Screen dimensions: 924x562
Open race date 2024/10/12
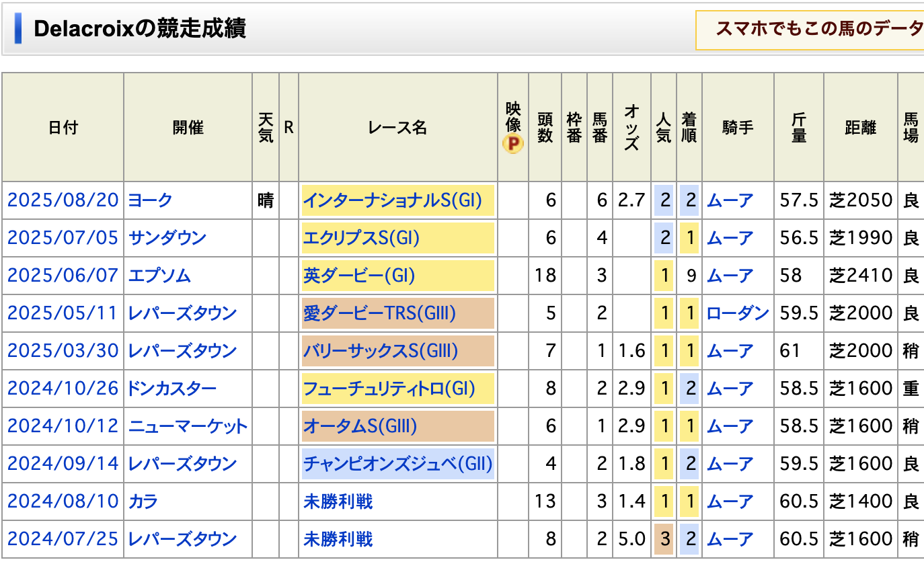coord(63,426)
